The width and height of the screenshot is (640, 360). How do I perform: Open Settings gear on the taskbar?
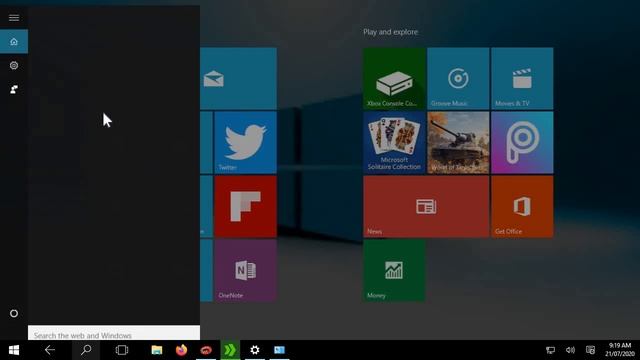click(255, 350)
